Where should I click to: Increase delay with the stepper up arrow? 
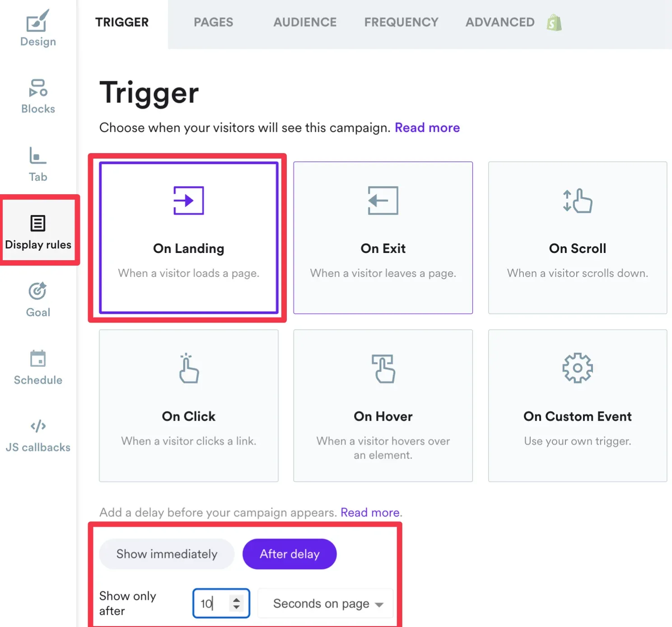point(236,599)
